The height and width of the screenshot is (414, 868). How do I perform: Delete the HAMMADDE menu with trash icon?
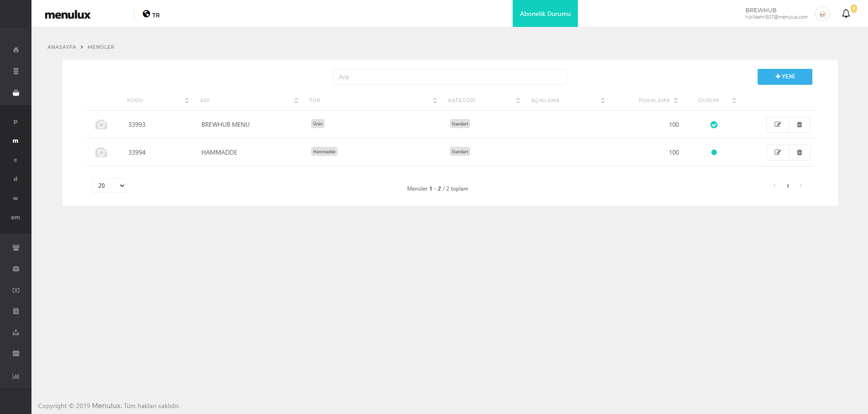point(799,152)
